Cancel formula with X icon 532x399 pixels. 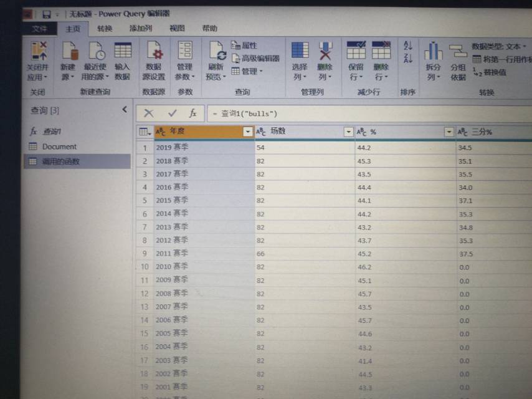pyautogui.click(x=149, y=113)
